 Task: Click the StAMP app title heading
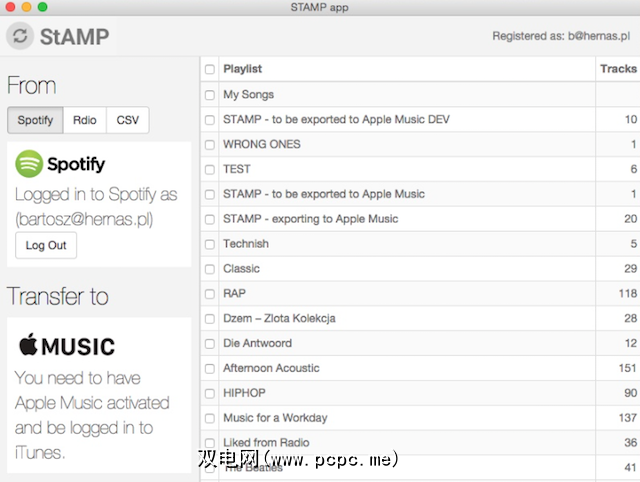tap(74, 37)
